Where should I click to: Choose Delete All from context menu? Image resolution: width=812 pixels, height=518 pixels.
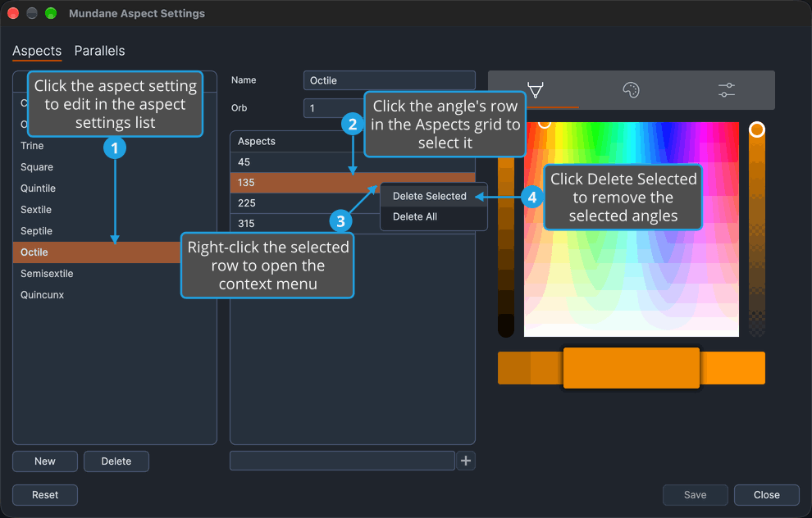point(415,217)
